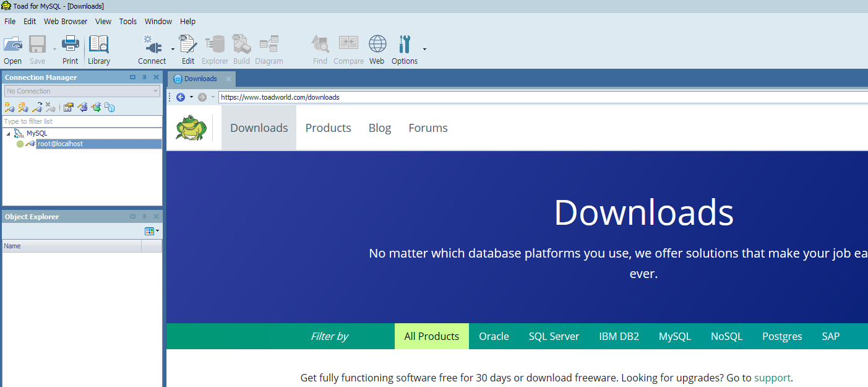Open the Window menu
The width and height of the screenshot is (868, 387).
click(x=158, y=21)
